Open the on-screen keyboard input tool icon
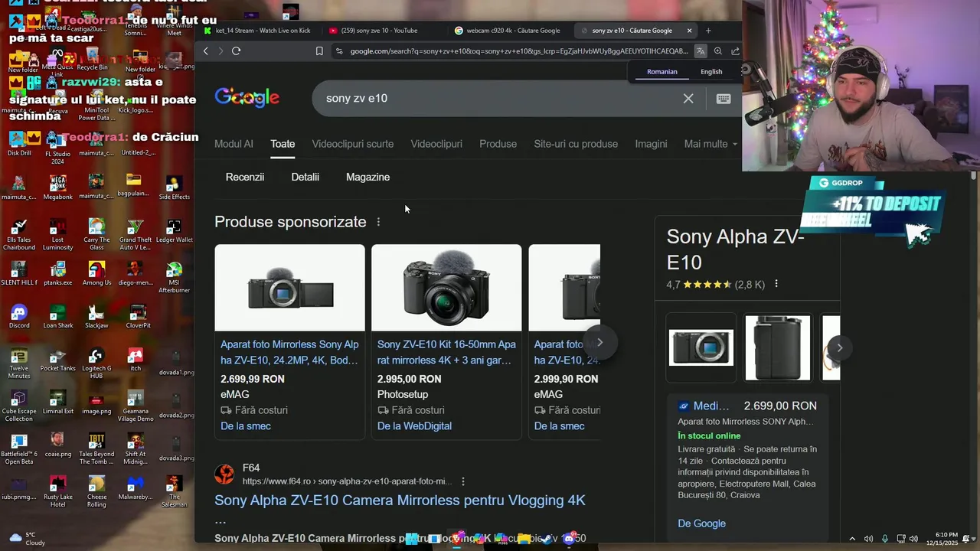 coord(724,98)
